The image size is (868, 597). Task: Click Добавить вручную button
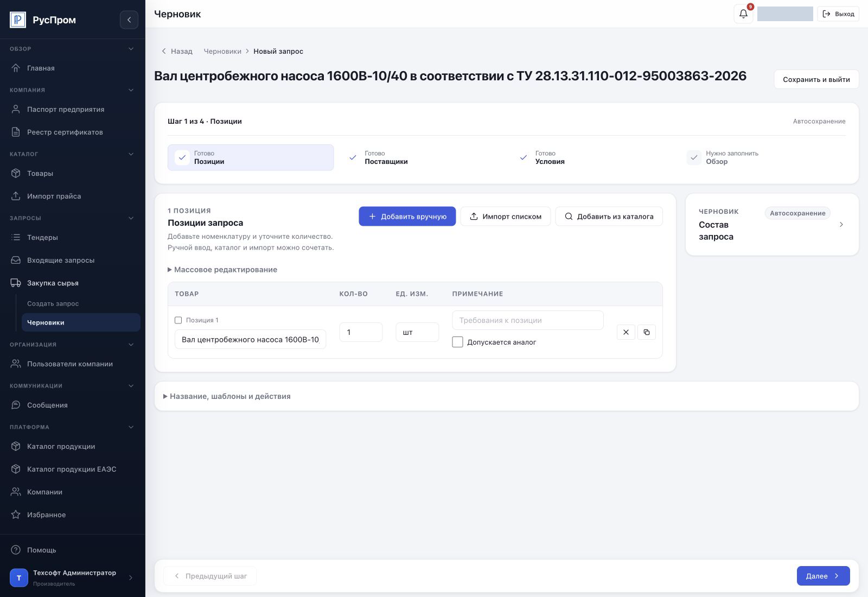407,216
